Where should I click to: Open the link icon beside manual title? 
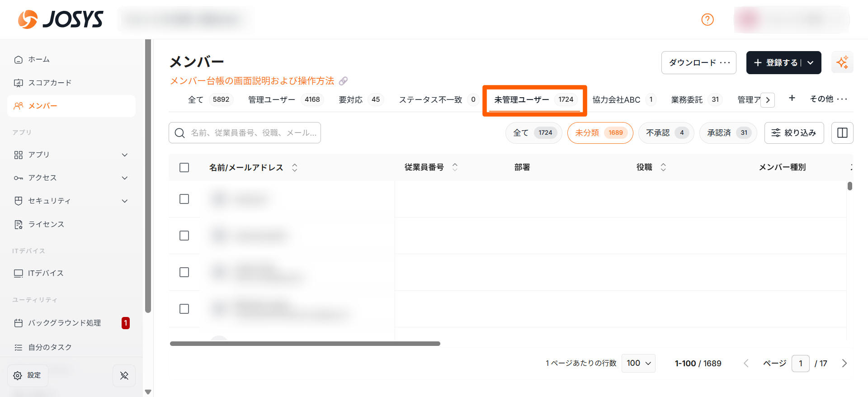pos(344,81)
